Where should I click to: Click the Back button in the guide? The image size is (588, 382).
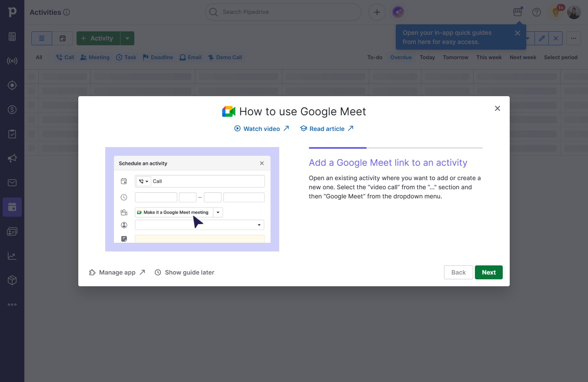click(458, 272)
